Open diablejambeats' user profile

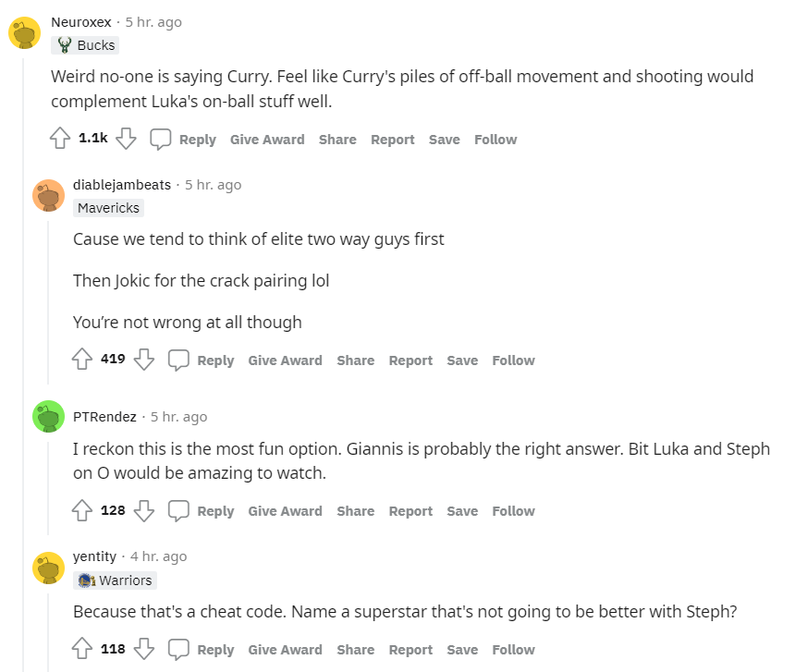pos(122,185)
